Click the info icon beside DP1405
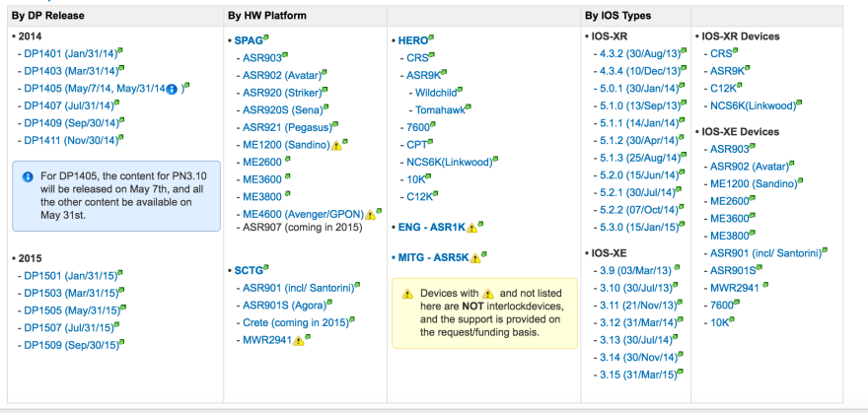868x413 pixels. click(172, 89)
